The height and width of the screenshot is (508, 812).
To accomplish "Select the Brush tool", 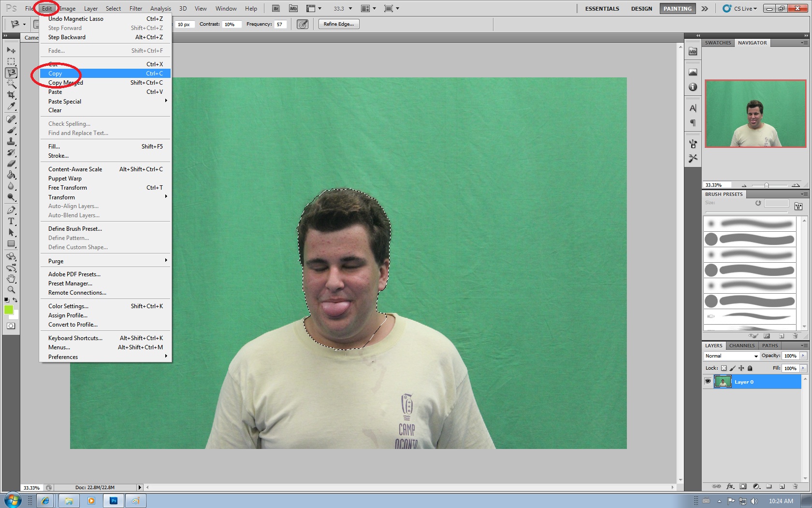I will coord(11,130).
